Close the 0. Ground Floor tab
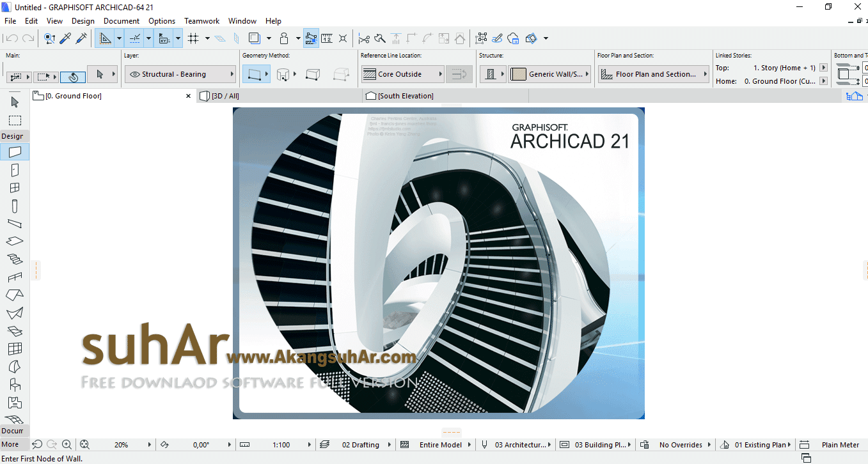Viewport: 868px width, 464px height. [188, 96]
